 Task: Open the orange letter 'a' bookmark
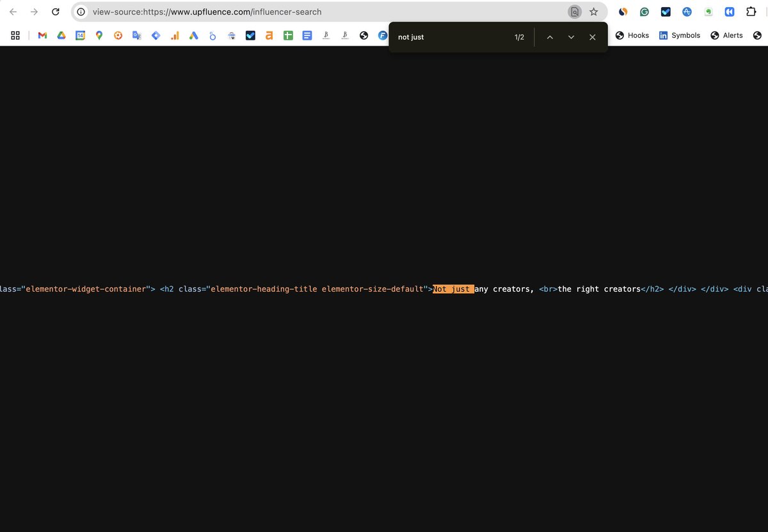[269, 35]
